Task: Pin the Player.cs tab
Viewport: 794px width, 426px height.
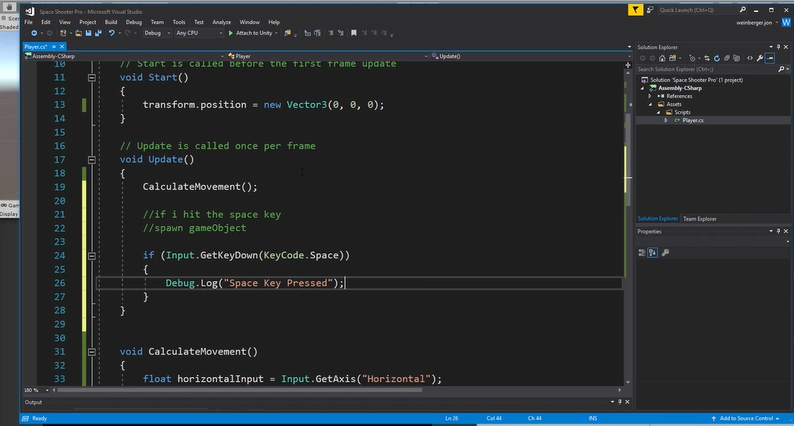Action: (54, 47)
